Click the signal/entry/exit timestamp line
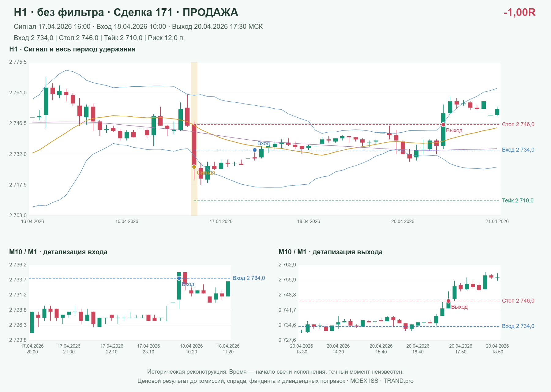Image resolution: width=551 pixels, height=392 pixels. coord(138,27)
